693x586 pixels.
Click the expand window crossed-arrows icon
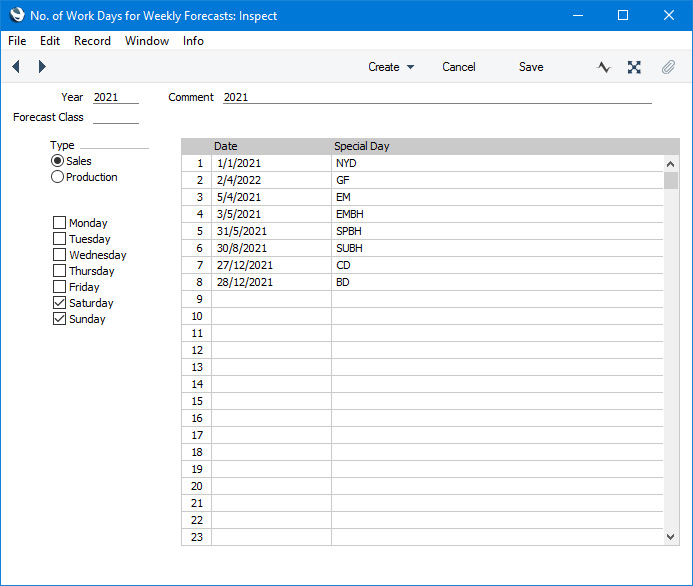point(634,67)
